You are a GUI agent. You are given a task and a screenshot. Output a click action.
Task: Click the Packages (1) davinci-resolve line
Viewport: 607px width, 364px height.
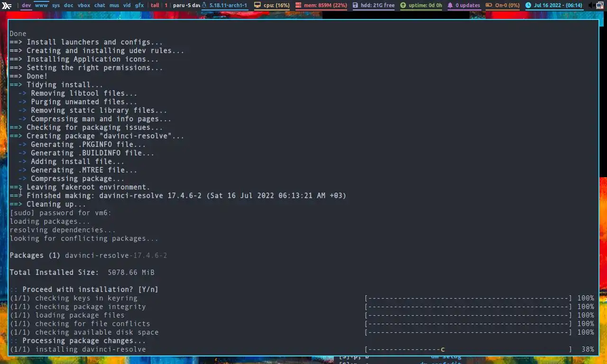coord(88,255)
